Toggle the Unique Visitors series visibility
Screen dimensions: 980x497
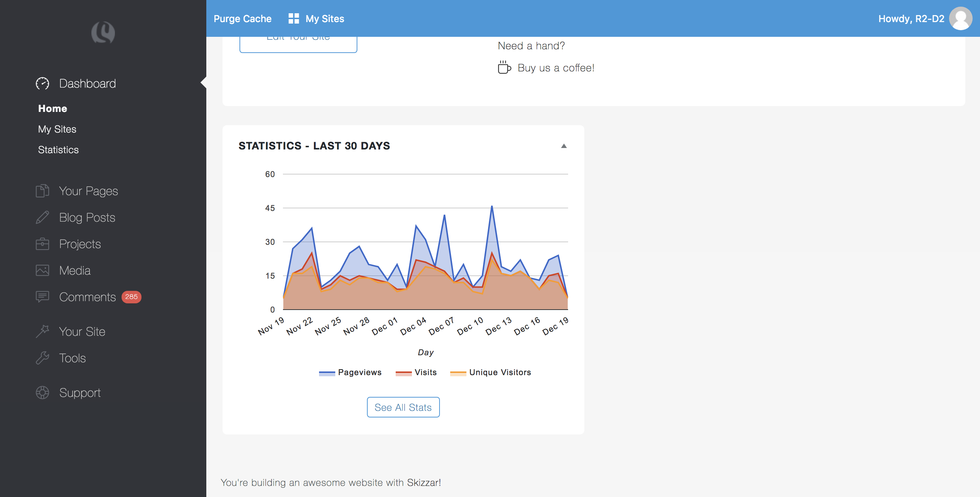491,372
